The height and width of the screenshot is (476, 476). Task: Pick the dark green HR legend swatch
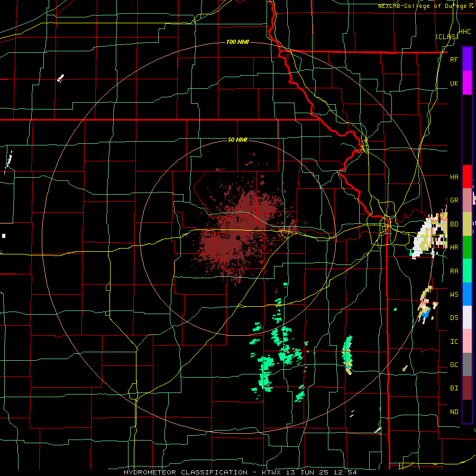pyautogui.click(x=467, y=247)
